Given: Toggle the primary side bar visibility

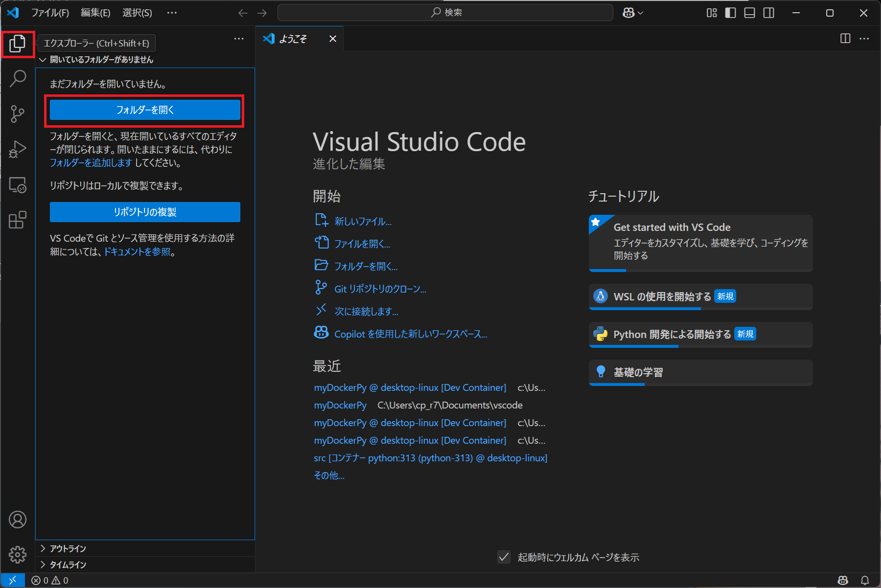Looking at the screenshot, I should (730, 13).
